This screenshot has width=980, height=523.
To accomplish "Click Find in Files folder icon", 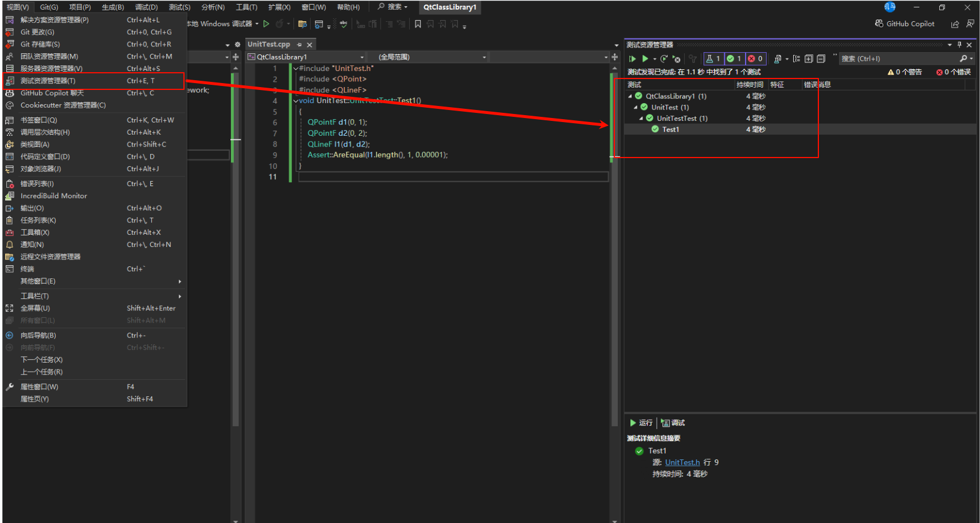I will (303, 24).
